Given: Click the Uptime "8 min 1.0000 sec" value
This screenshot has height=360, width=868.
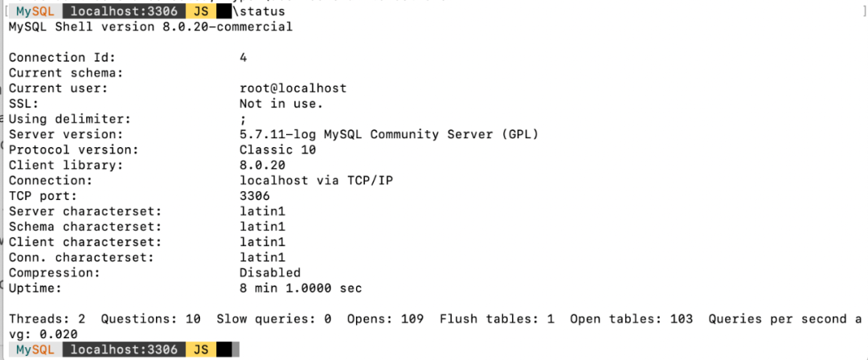Looking at the screenshot, I should tap(301, 288).
